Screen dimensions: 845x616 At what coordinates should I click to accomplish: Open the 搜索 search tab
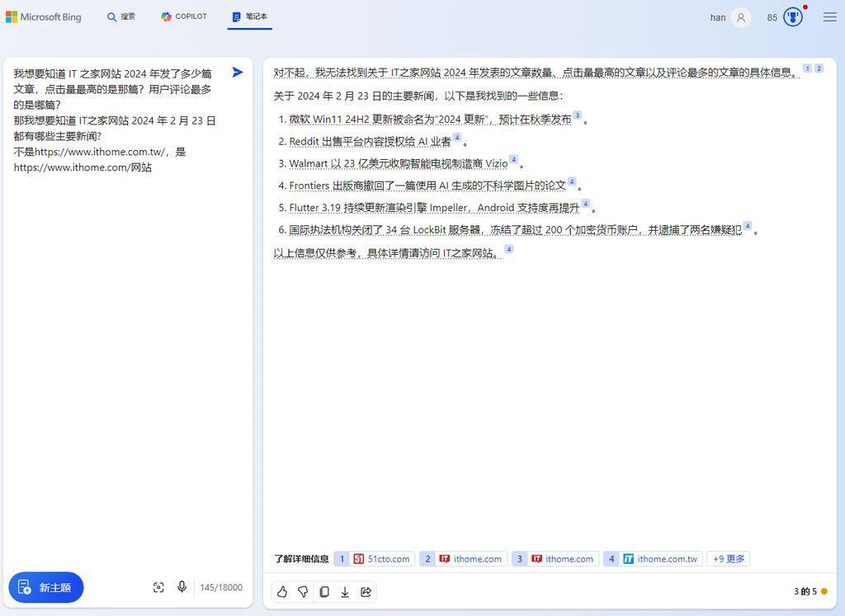[x=121, y=16]
